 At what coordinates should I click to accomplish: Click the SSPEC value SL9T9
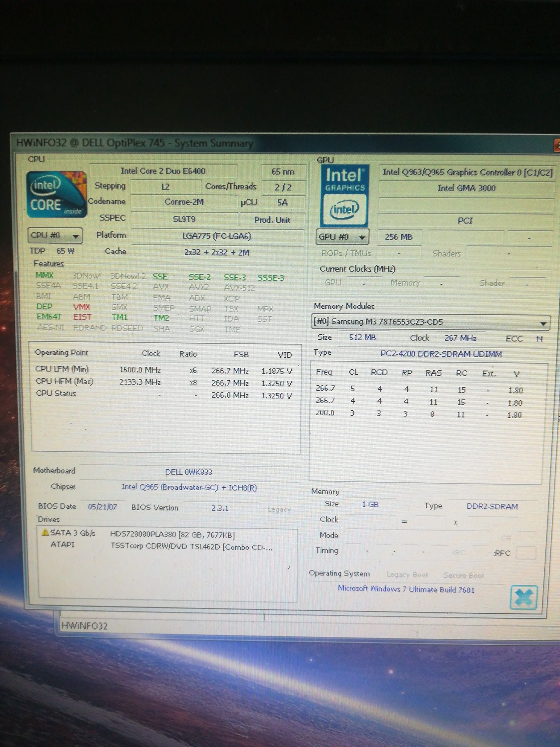(184, 219)
